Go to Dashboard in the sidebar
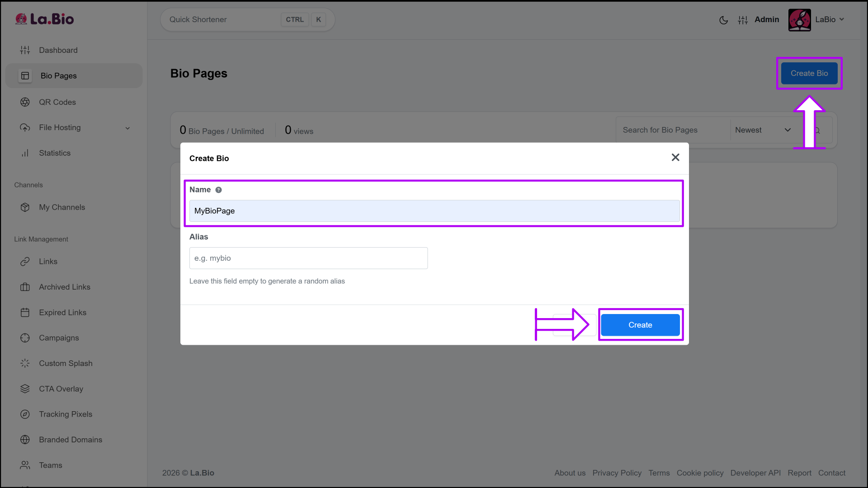Viewport: 868px width, 488px height. (x=58, y=50)
